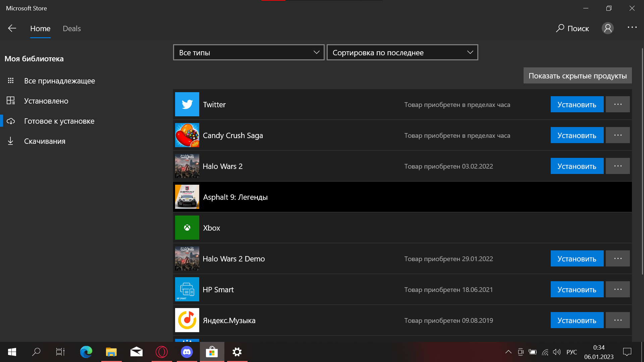The width and height of the screenshot is (644, 362).
Task: Click the Twitter title text
Action: pyautogui.click(x=214, y=105)
